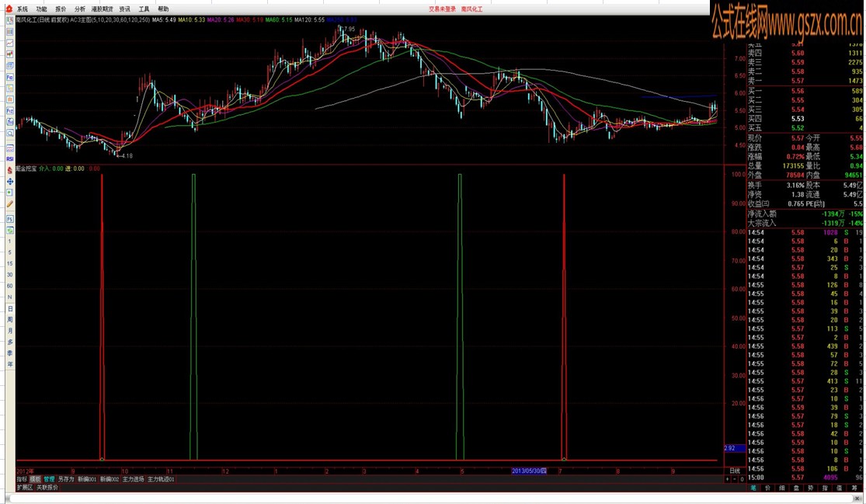The width and height of the screenshot is (866, 504).
Task: Open the 扩展区 tab
Action: coord(24,488)
